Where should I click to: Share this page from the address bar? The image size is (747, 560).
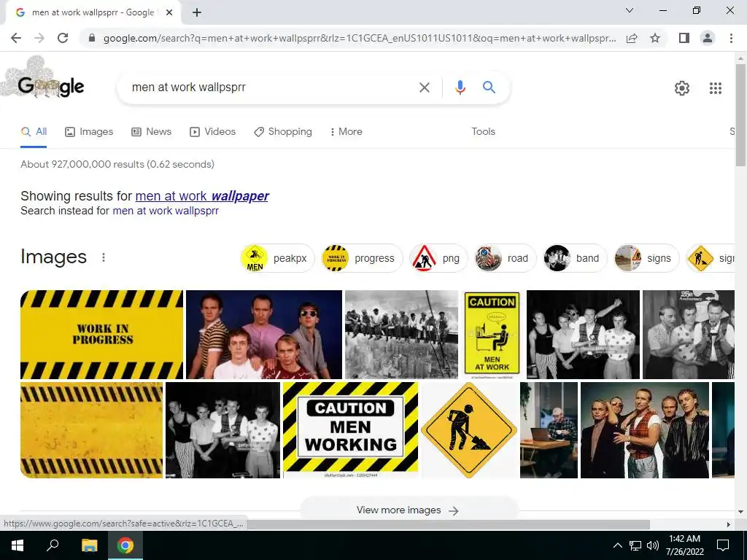tap(632, 38)
